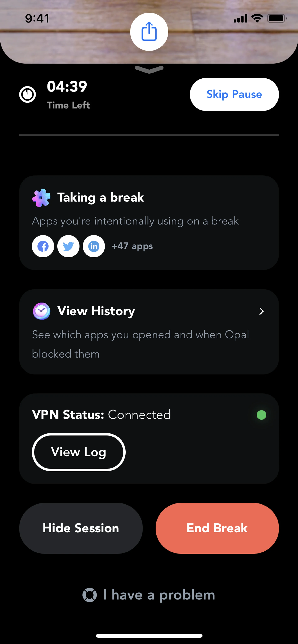
Task: Tap the 04:39 time left countdown
Action: click(x=67, y=87)
